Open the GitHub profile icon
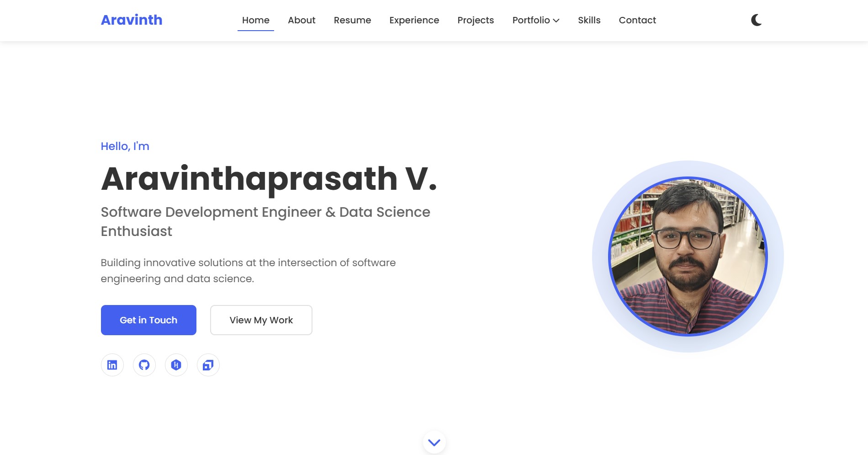The image size is (868, 455). click(144, 365)
